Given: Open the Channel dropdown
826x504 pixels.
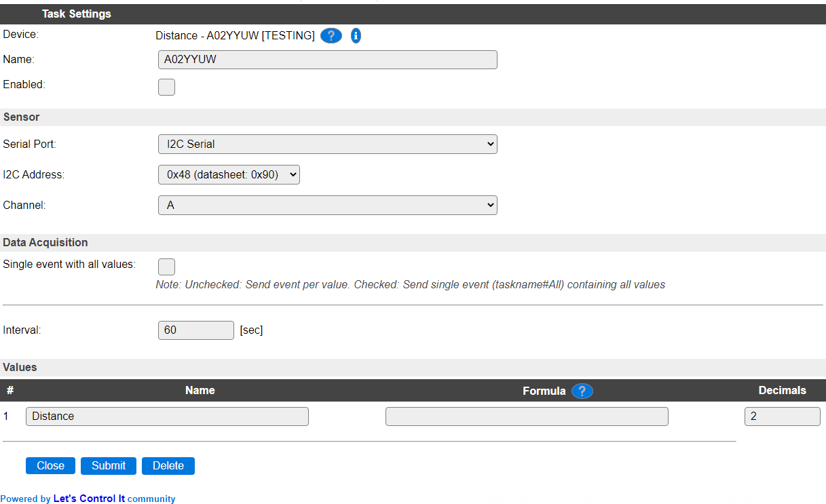Looking at the screenshot, I should 327,205.
